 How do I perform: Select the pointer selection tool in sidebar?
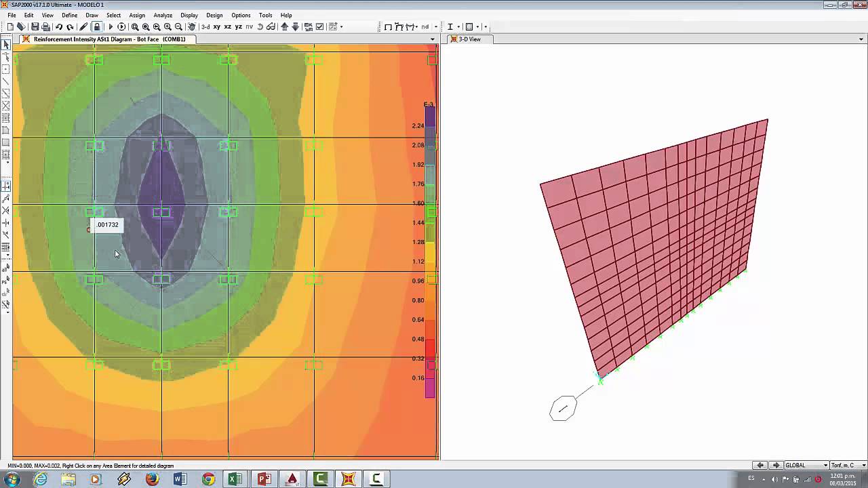pos(6,45)
